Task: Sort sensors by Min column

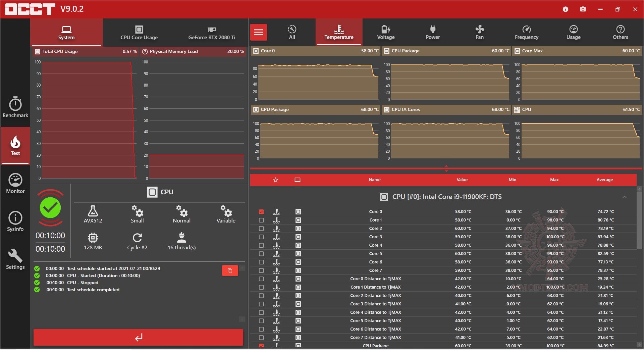Action: (x=513, y=180)
